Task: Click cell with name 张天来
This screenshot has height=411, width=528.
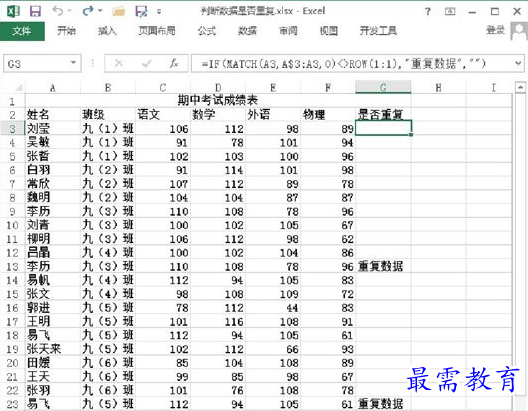Action: [x=53, y=349]
